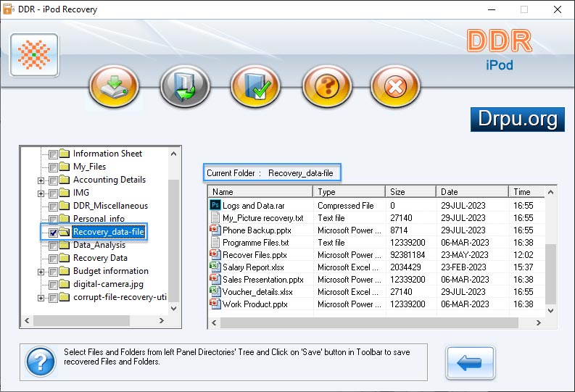This screenshot has width=575, height=392.
Task: Click the blue back arrow button
Action: click(x=470, y=363)
